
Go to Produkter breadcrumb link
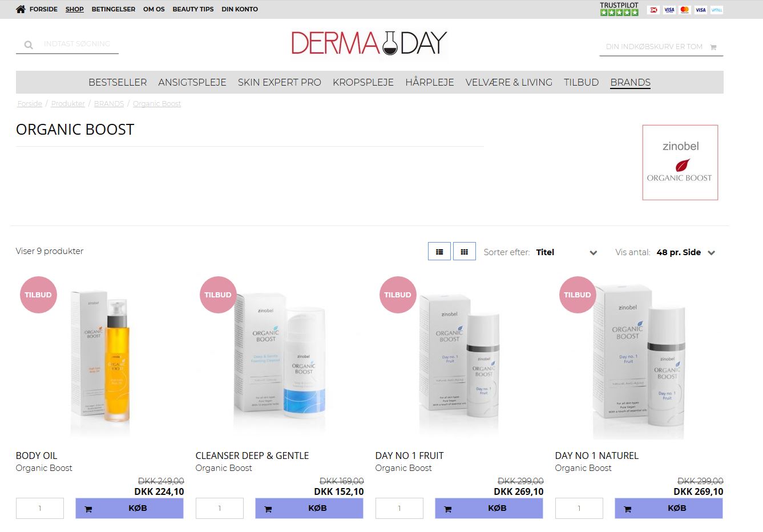pyautogui.click(x=68, y=104)
